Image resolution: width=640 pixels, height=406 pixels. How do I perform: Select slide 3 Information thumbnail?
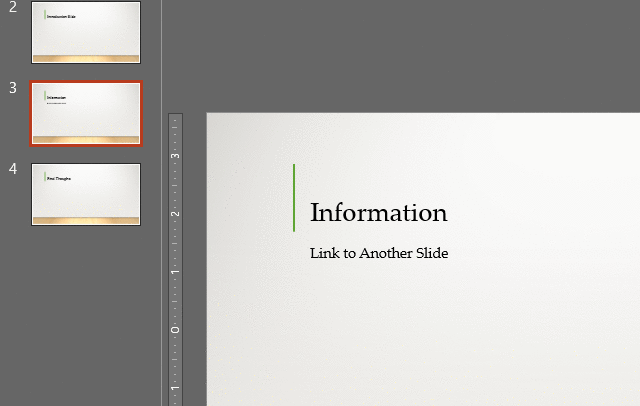tap(86, 113)
